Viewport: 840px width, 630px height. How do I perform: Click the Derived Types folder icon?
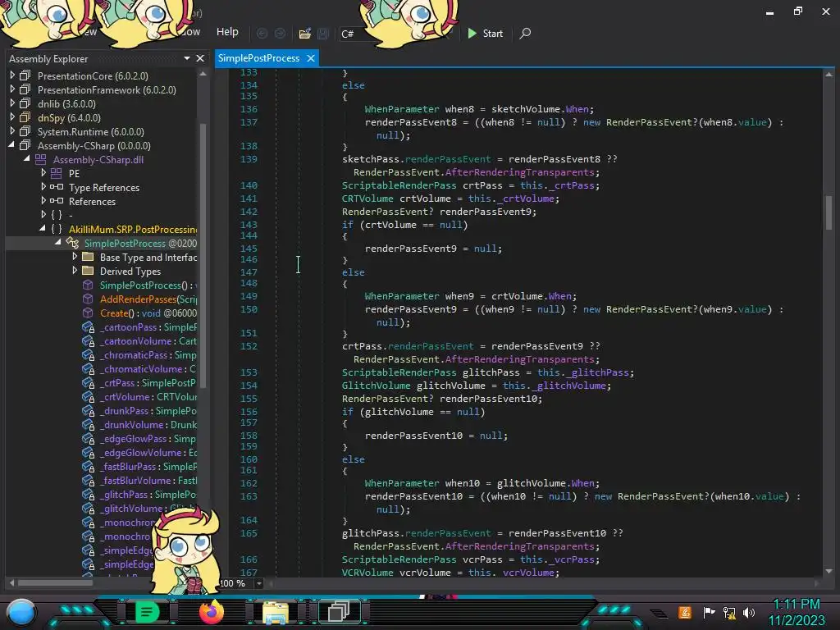pyautogui.click(x=88, y=271)
